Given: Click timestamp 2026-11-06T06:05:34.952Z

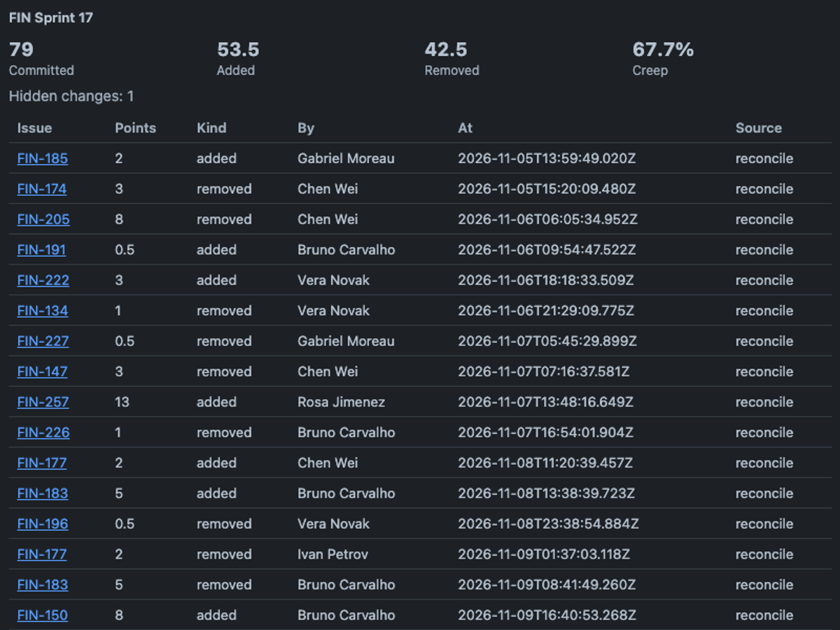Looking at the screenshot, I should [x=548, y=219].
